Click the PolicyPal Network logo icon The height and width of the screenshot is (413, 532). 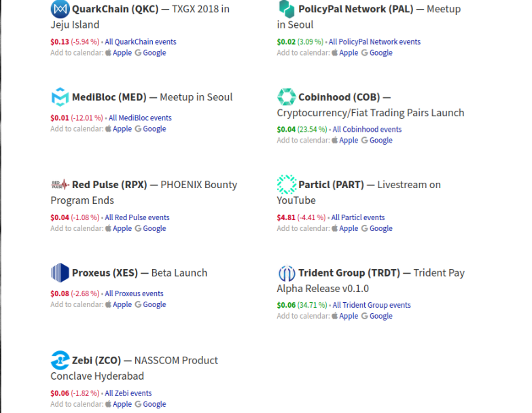click(x=286, y=9)
